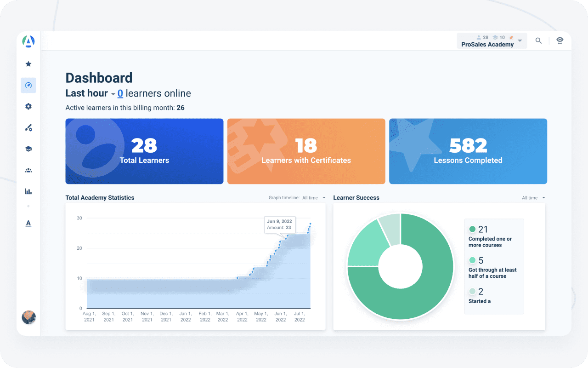Open Learner Success 'All time' dropdown
The height and width of the screenshot is (368, 588).
click(533, 198)
